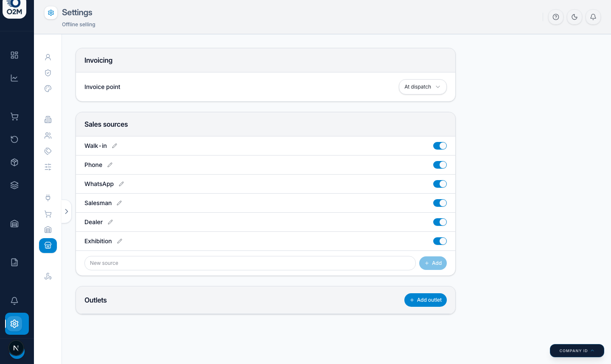Open the warehouse icon in main sidebar

point(14,224)
